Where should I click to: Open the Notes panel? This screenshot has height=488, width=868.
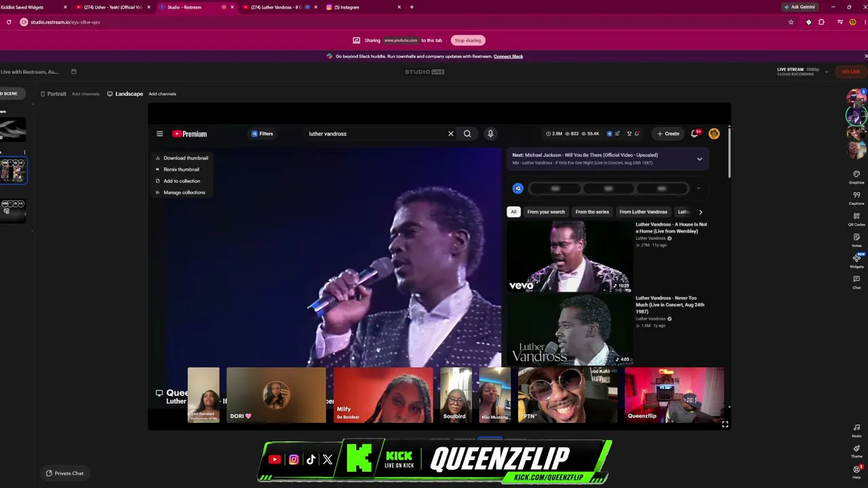(856, 240)
